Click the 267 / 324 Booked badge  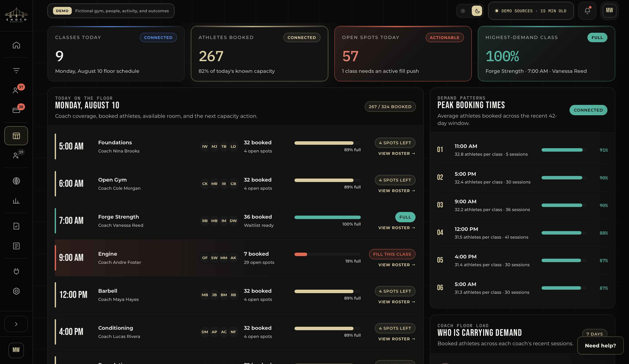[390, 107]
